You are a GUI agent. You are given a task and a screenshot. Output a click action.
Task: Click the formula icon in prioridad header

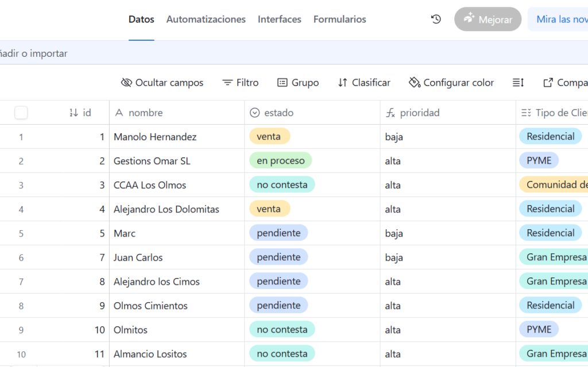point(390,113)
